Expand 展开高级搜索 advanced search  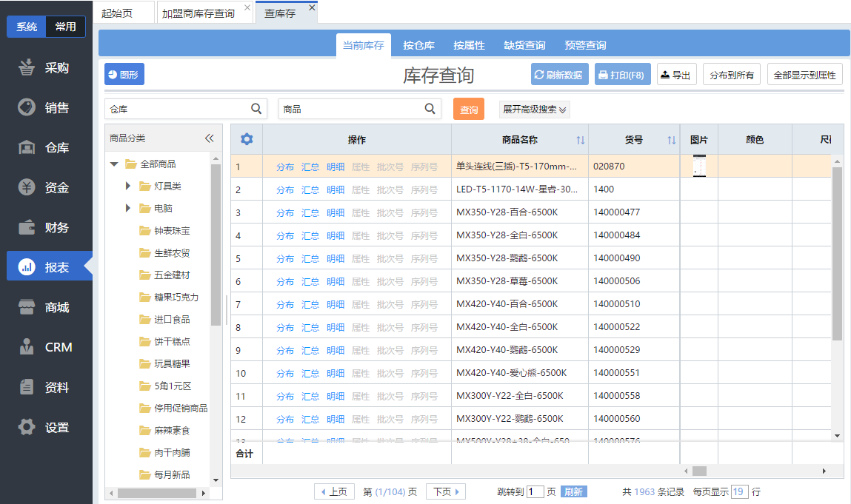[534, 109]
